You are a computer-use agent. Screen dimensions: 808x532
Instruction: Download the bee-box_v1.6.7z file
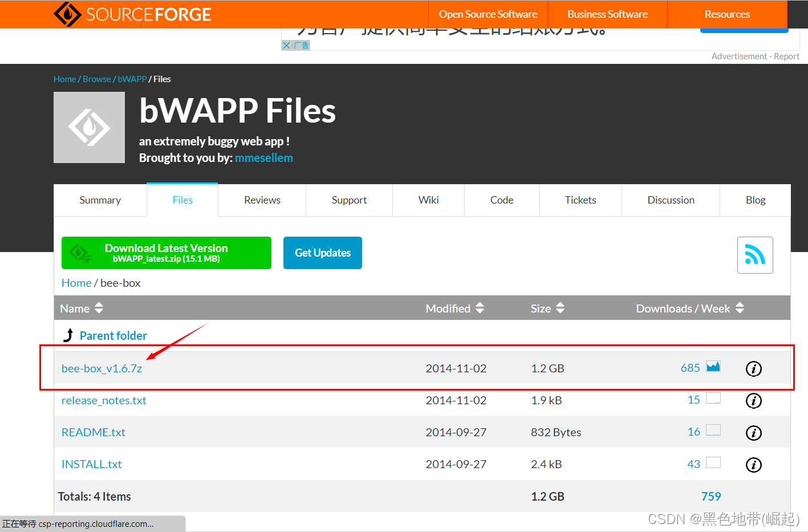click(x=101, y=368)
